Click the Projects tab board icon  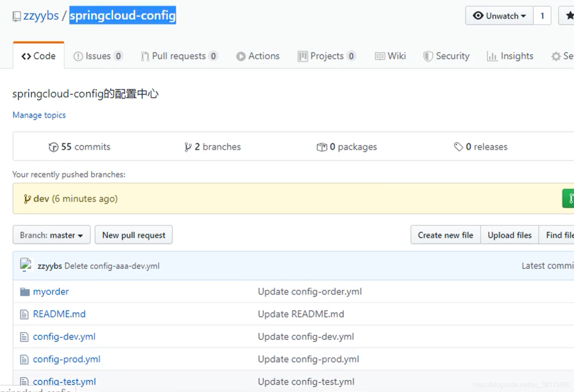coord(302,56)
